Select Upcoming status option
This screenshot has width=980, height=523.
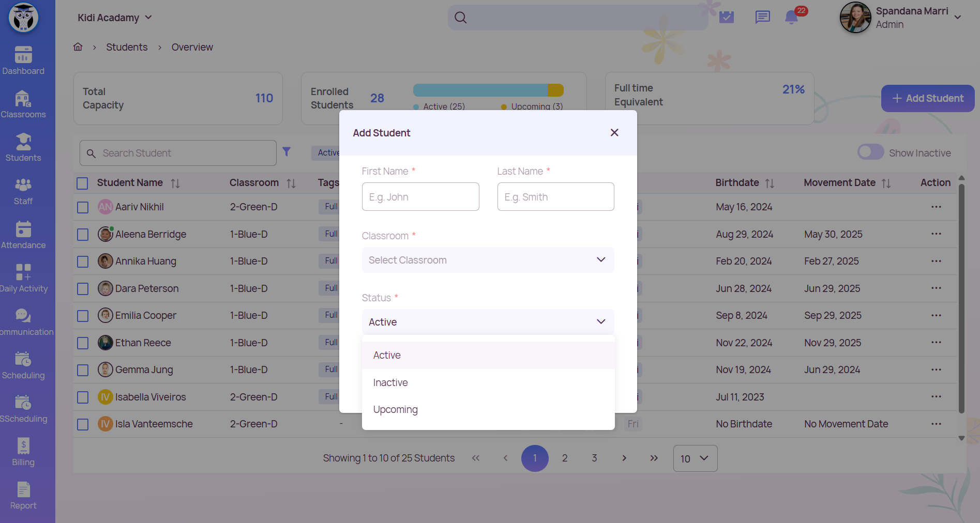pos(395,409)
